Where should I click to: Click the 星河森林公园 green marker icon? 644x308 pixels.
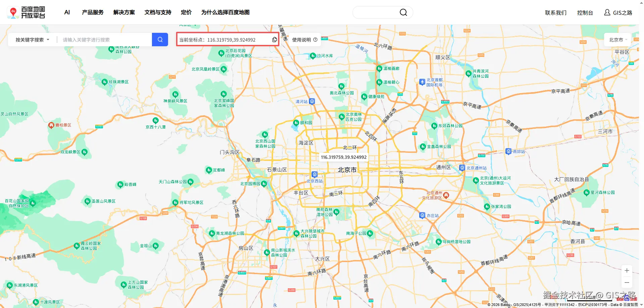point(587,192)
